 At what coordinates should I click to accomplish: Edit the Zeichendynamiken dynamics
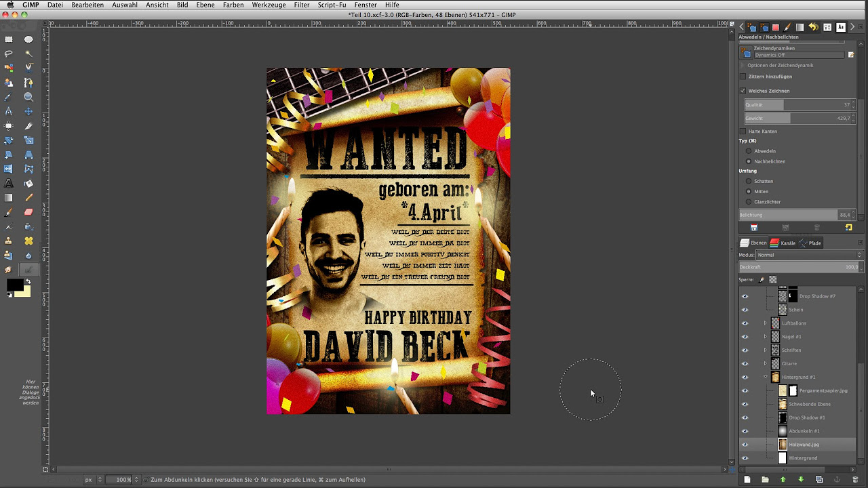[850, 55]
